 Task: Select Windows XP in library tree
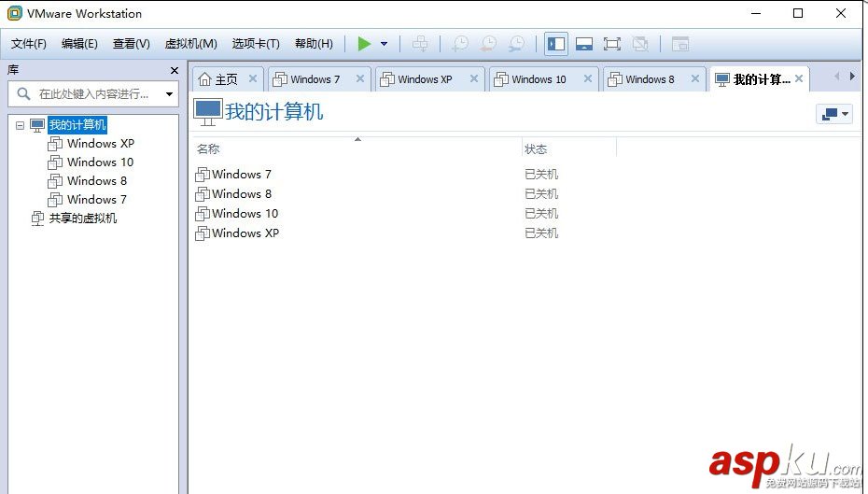point(100,144)
